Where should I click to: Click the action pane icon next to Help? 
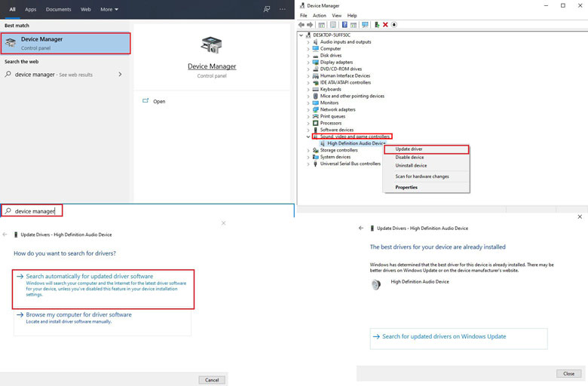click(x=354, y=25)
